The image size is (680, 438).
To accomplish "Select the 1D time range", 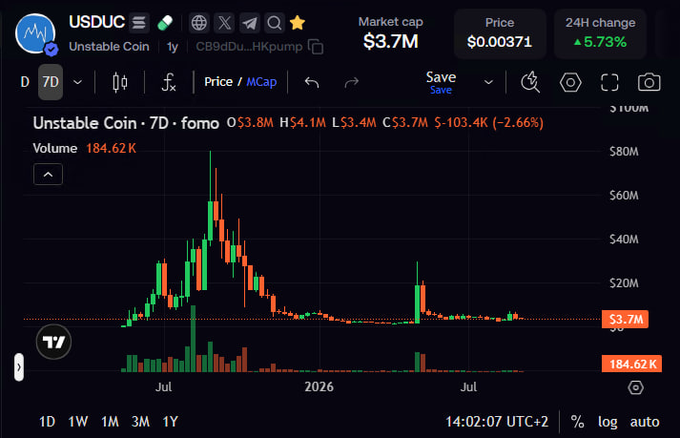I will pyautogui.click(x=47, y=422).
